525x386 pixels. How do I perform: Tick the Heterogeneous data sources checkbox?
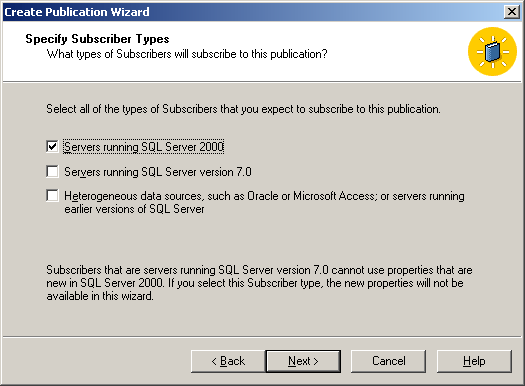pyautogui.click(x=52, y=196)
